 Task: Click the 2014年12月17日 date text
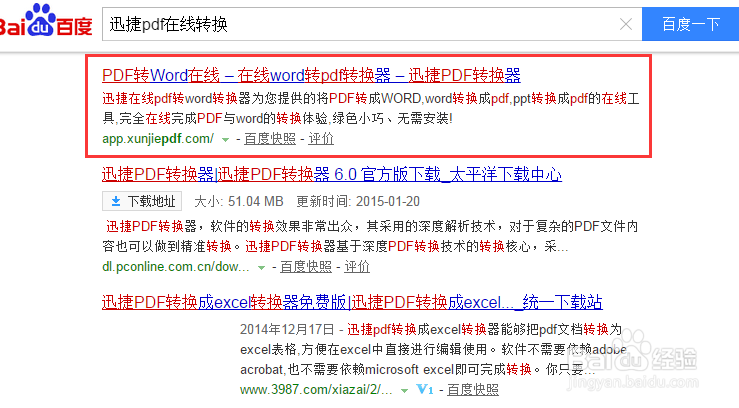pos(287,329)
